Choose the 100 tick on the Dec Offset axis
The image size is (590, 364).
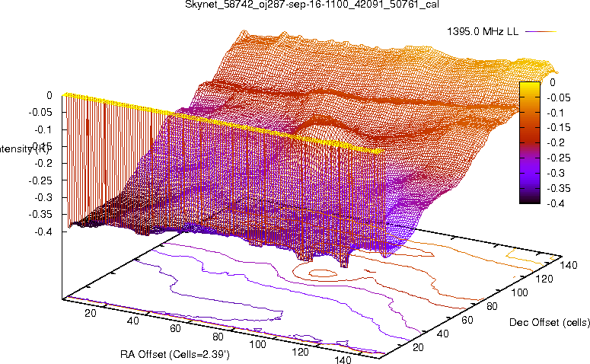[x=519, y=292]
